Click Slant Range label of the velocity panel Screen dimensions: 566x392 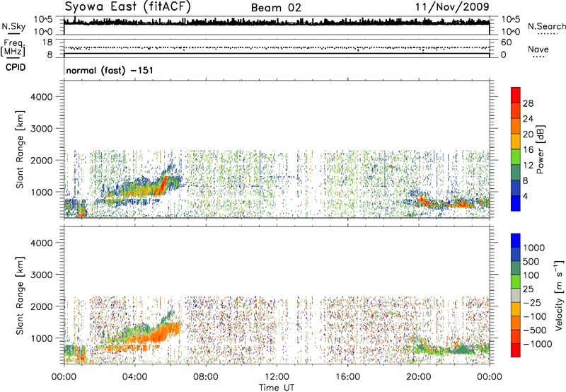20,295
